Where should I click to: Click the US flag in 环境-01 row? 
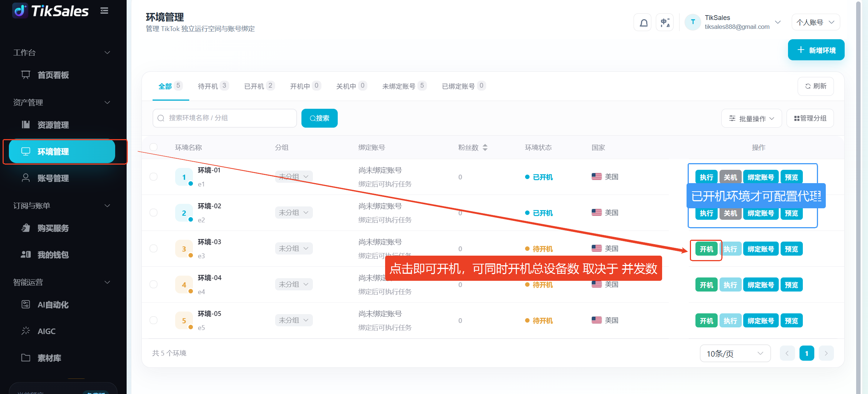pyautogui.click(x=597, y=176)
